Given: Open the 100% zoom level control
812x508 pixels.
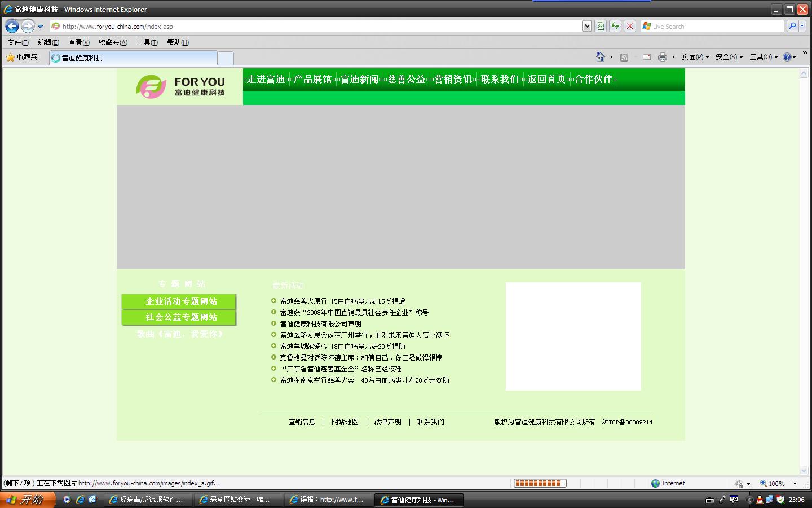Looking at the screenshot, I should pos(778,483).
